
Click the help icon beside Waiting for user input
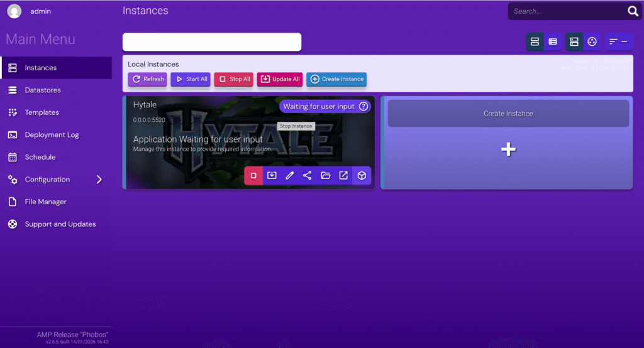point(364,106)
